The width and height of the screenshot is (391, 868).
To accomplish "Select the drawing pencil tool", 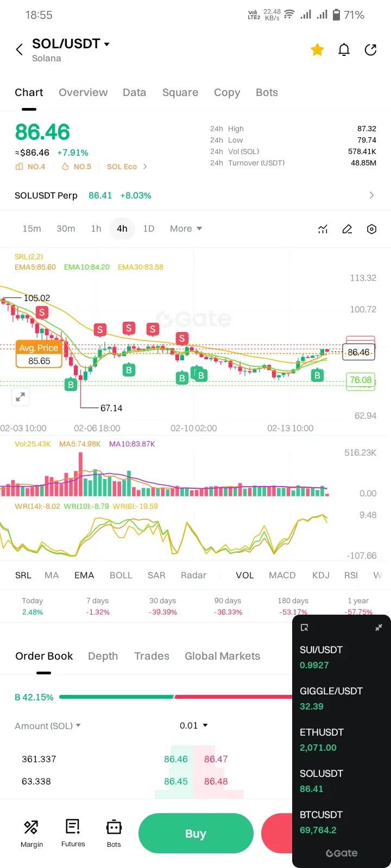I will coord(347,229).
